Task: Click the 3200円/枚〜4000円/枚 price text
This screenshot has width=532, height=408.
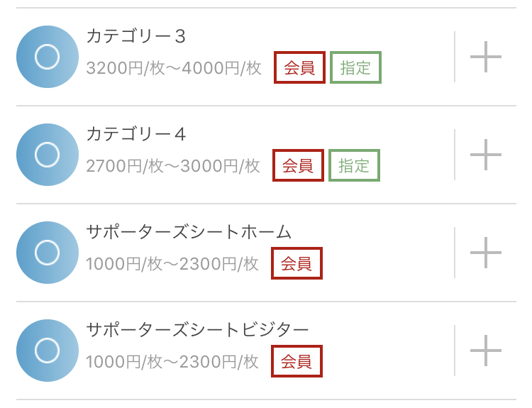Action: click(x=174, y=69)
